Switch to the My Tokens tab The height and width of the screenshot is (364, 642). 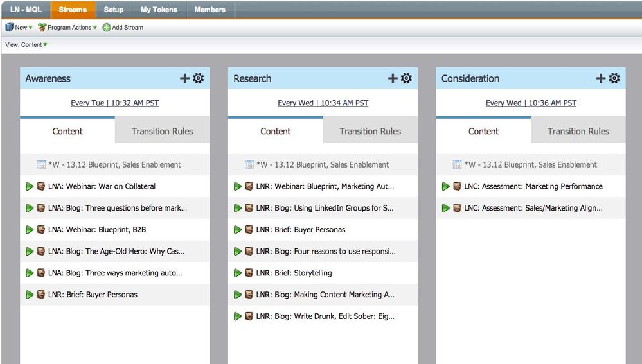[x=158, y=10]
